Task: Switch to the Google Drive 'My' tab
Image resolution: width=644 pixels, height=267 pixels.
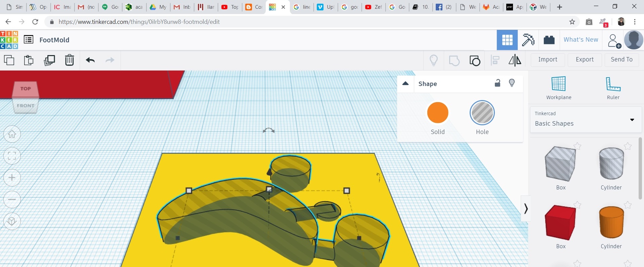Action: click(159, 7)
